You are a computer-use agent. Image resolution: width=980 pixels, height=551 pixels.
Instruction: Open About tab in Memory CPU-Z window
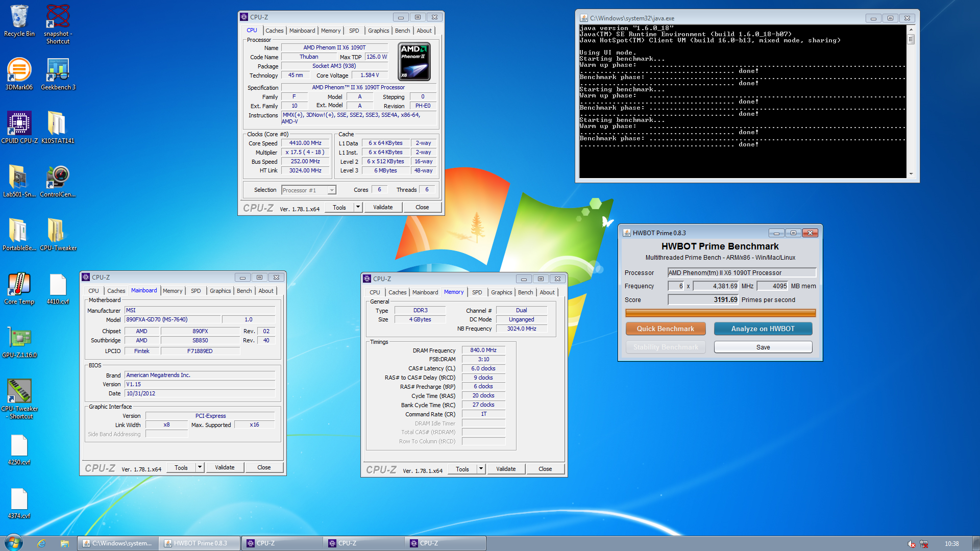pos(547,292)
